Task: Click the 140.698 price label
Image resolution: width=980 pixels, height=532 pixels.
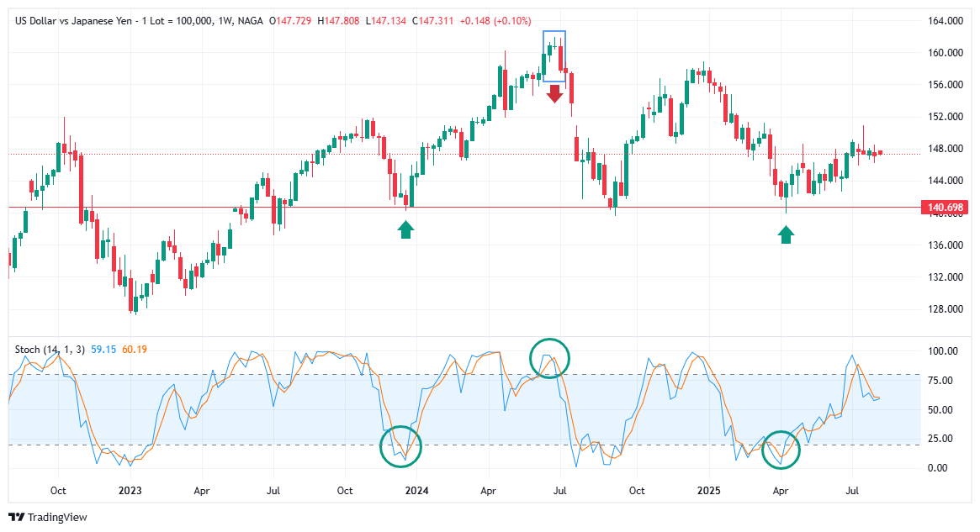Action: click(x=944, y=205)
